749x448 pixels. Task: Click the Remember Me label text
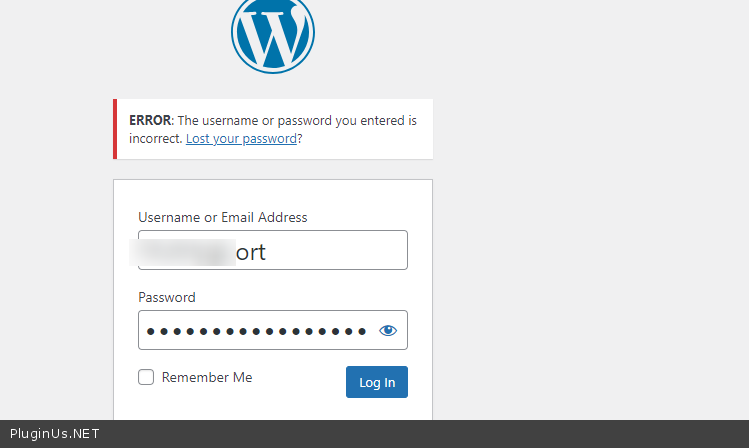207,377
